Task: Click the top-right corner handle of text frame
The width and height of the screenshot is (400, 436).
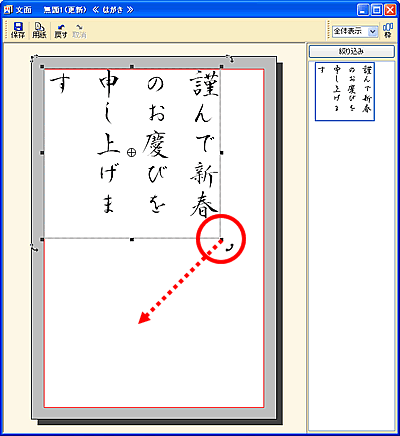Action: pyautogui.click(x=222, y=67)
